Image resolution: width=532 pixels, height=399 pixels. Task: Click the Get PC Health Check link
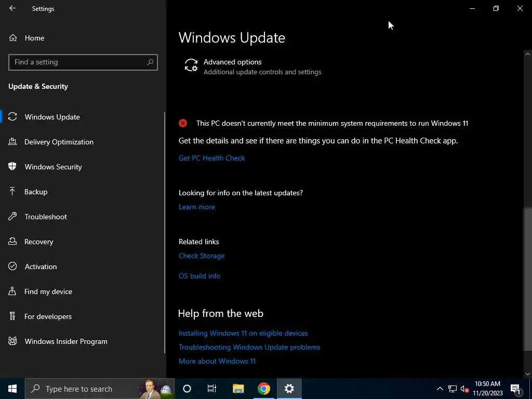click(x=212, y=158)
